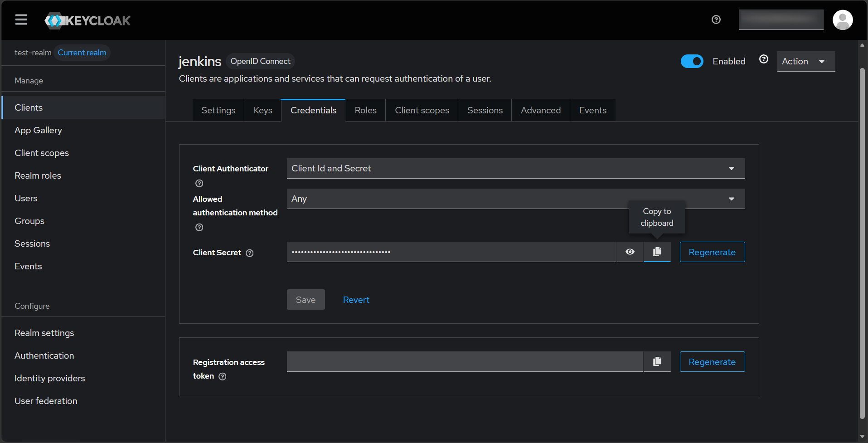Open the help icon in top bar
Viewport: 868px width, 443px height.
716,19
